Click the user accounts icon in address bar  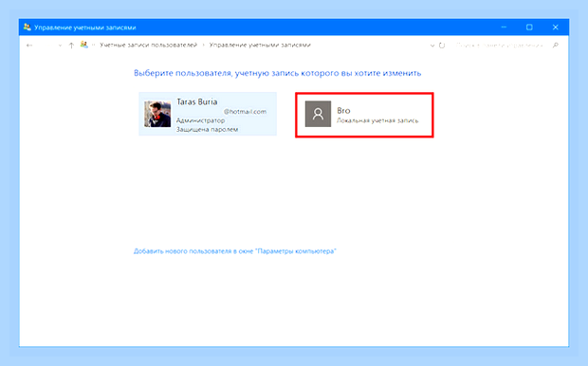(x=84, y=45)
